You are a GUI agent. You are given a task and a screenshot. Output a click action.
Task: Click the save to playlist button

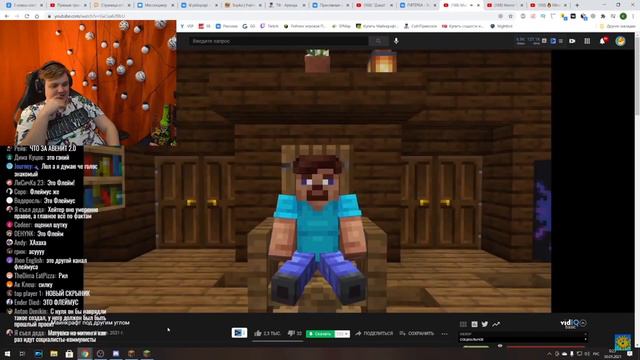416,333
